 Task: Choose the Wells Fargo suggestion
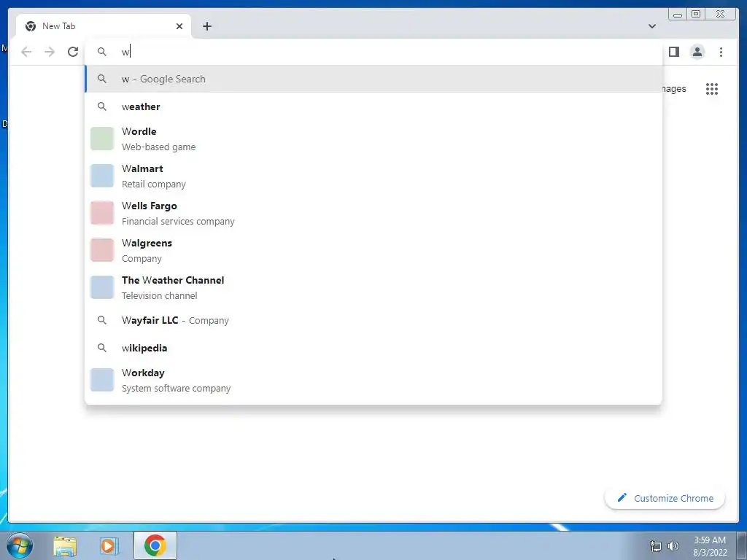point(374,213)
